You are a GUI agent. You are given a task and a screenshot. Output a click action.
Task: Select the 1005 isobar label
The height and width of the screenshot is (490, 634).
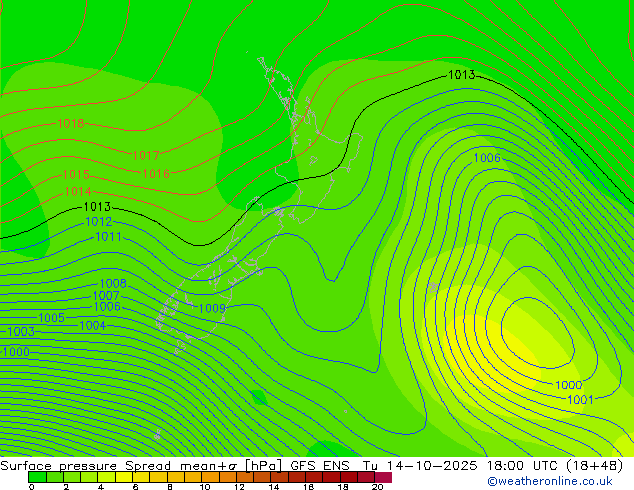[51, 318]
